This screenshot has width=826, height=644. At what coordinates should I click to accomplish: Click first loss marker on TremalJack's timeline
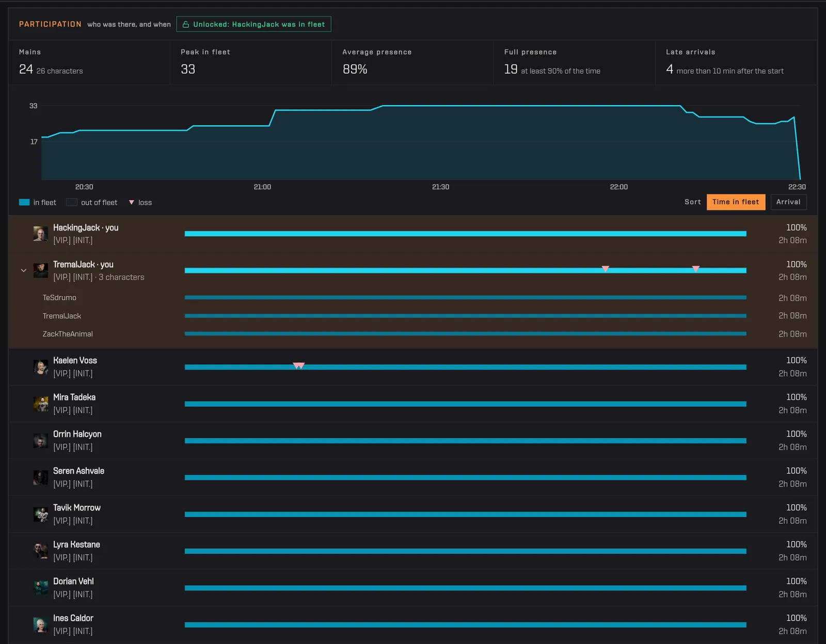(606, 269)
